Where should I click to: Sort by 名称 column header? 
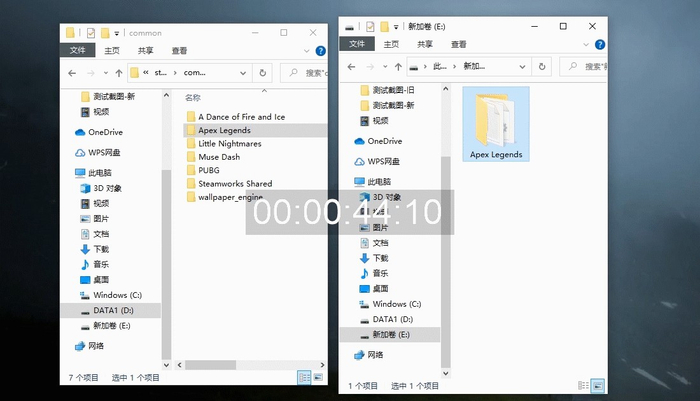pyautogui.click(x=193, y=98)
